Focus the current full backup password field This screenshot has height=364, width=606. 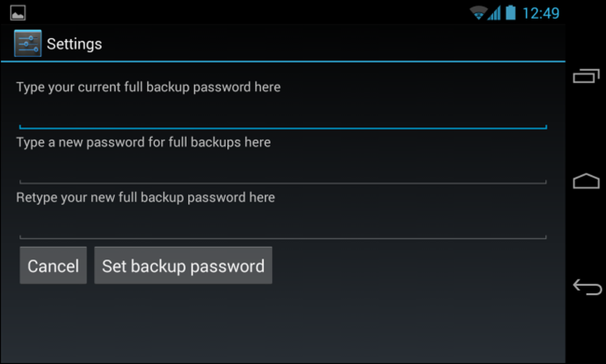click(283, 115)
